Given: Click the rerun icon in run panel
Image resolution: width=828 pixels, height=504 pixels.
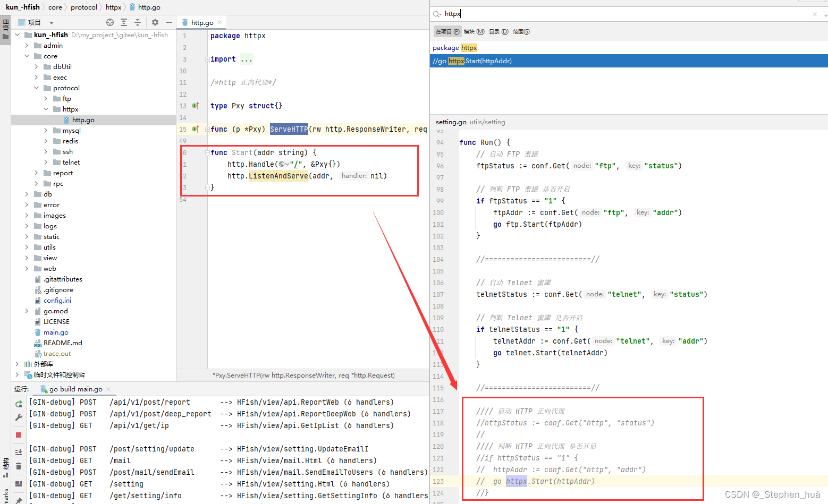Looking at the screenshot, I should 19,404.
